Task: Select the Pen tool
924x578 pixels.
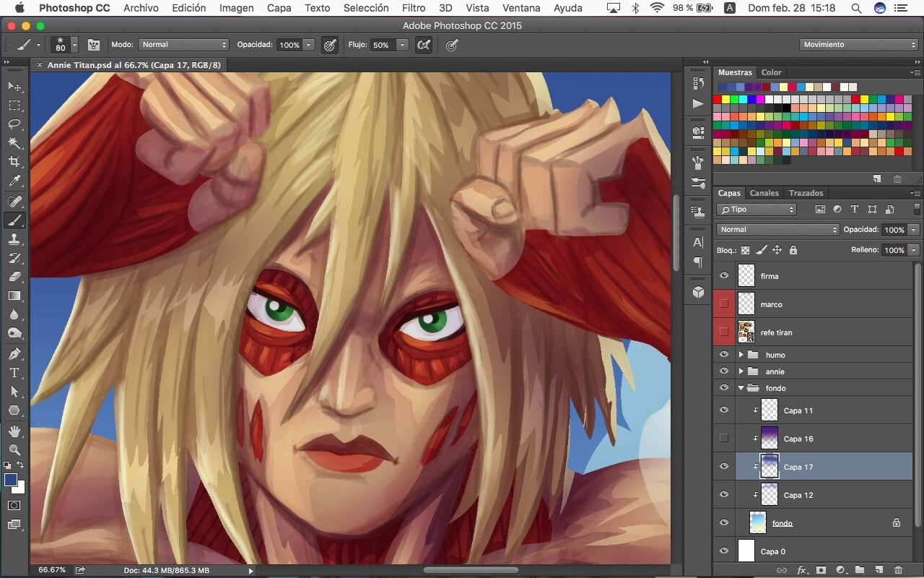Action: coord(14,354)
